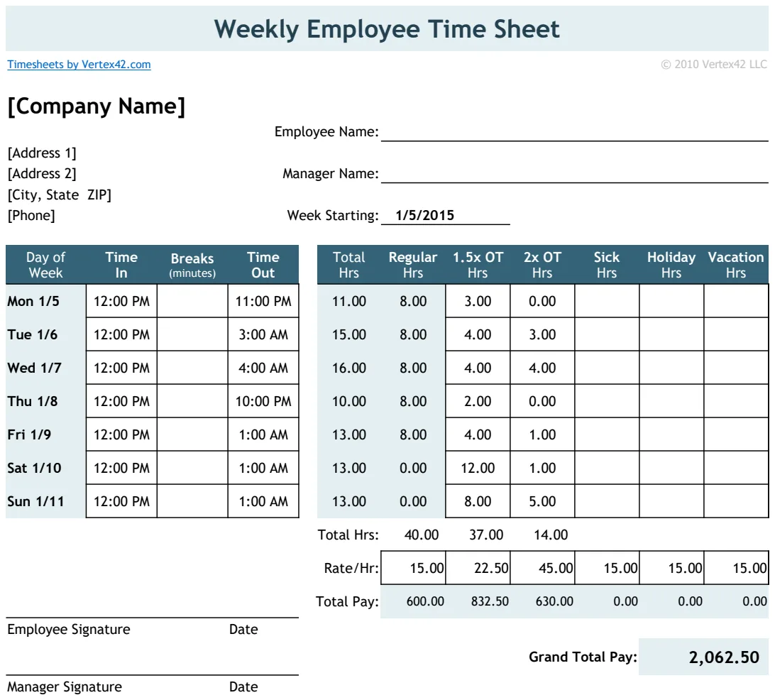
Task: Click the Total Hrs value 10.00
Action: tap(349, 401)
